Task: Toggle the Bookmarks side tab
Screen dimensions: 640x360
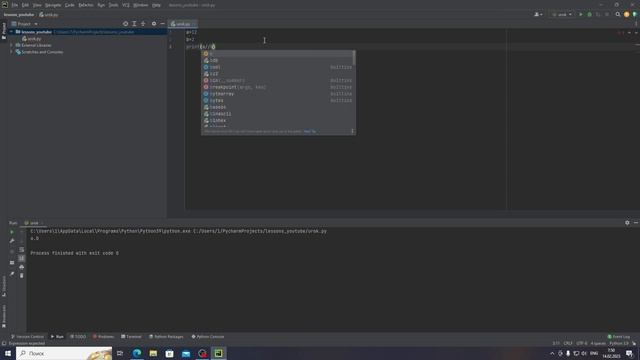Action: point(4,316)
